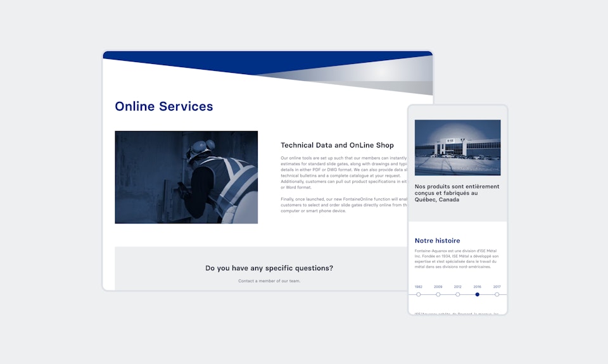Select the 2017 timeline dot

(497, 294)
